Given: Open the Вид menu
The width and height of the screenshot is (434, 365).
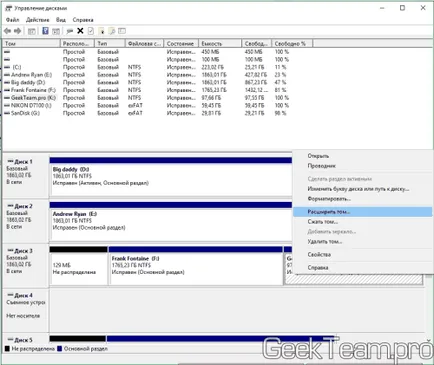Looking at the screenshot, I should (61, 20).
